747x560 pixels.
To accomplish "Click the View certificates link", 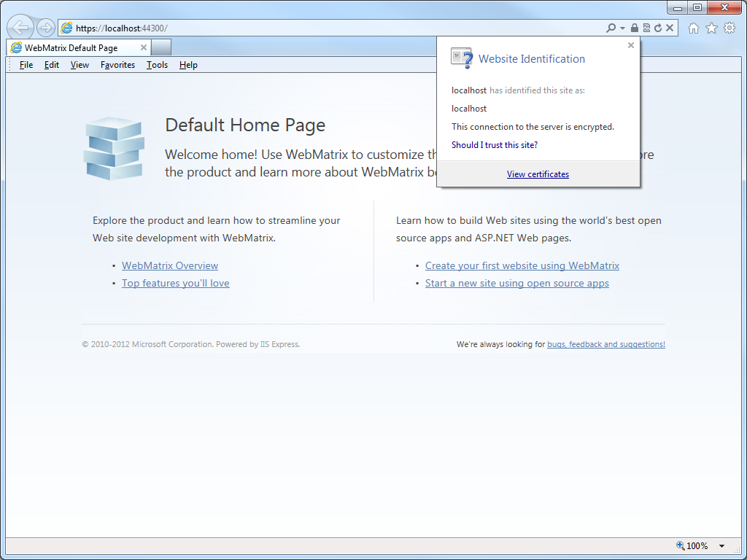I will click(x=538, y=174).
